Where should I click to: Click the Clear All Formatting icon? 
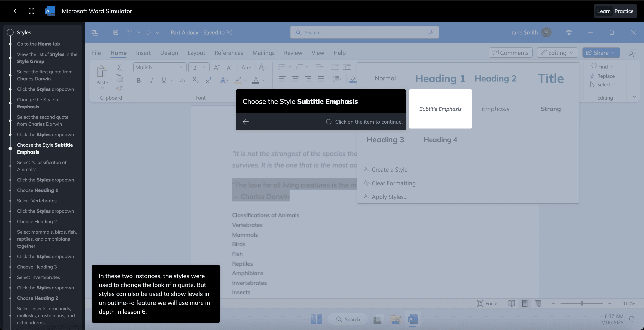[x=263, y=67]
